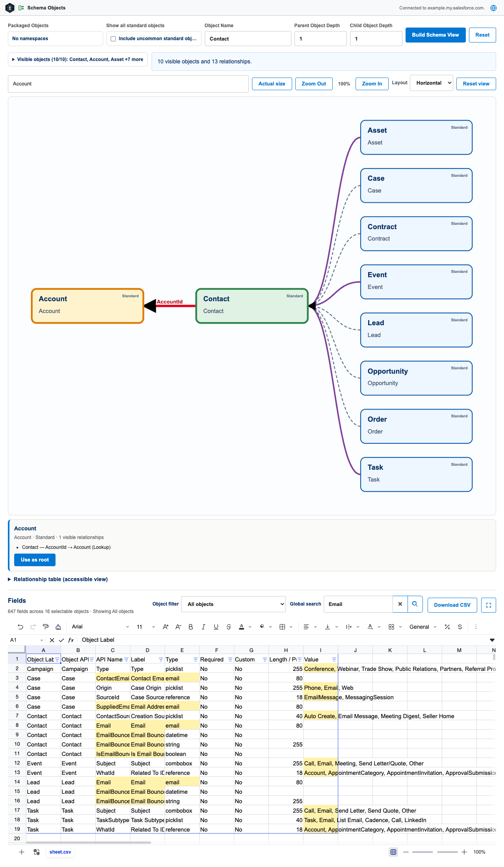Image resolution: width=504 pixels, height=867 pixels.
Task: Toggle italic text formatting icon
Action: [204, 627]
